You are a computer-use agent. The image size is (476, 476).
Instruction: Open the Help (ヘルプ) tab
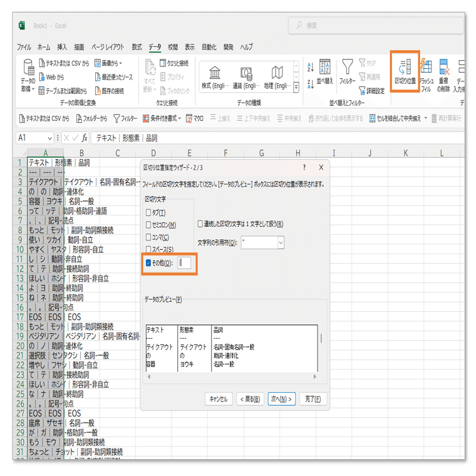click(x=246, y=47)
